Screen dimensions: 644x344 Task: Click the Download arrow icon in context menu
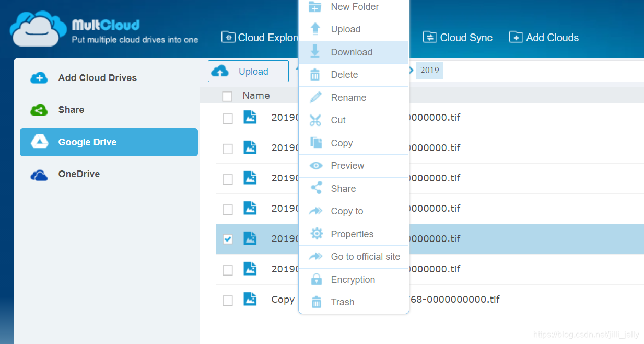(x=315, y=52)
